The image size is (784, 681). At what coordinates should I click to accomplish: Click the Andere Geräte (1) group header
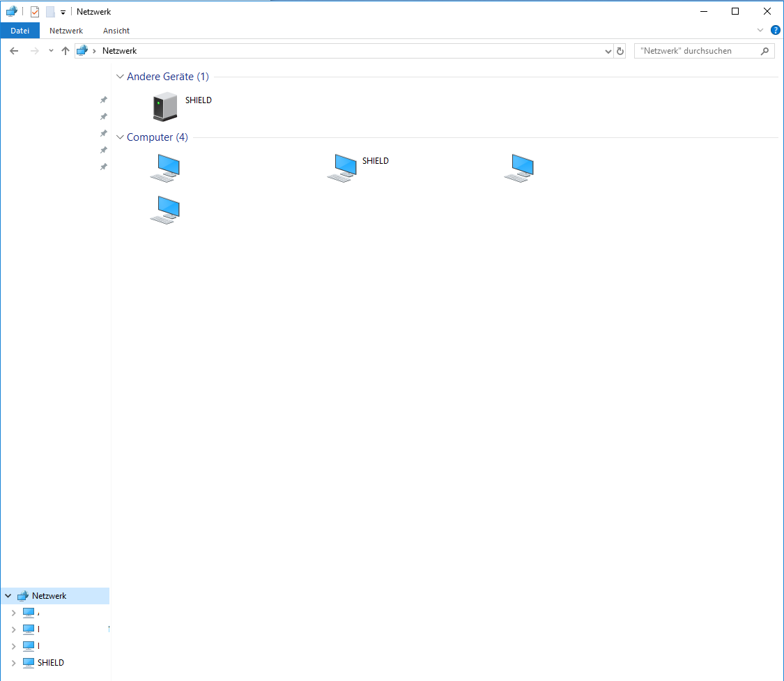tap(167, 77)
